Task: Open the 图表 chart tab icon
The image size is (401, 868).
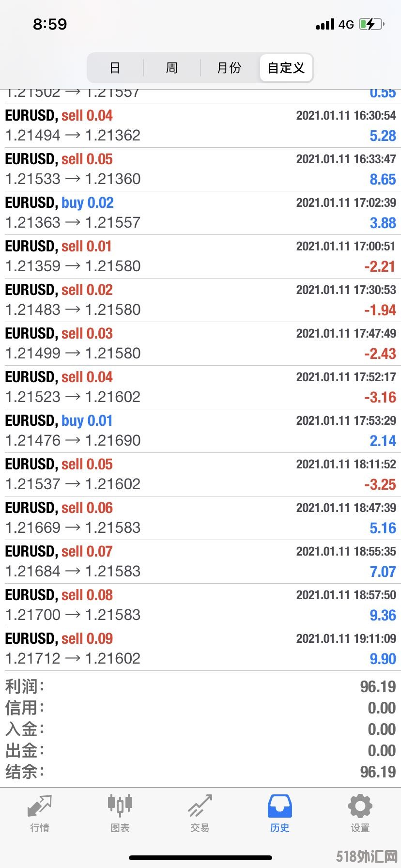Action: (120, 805)
